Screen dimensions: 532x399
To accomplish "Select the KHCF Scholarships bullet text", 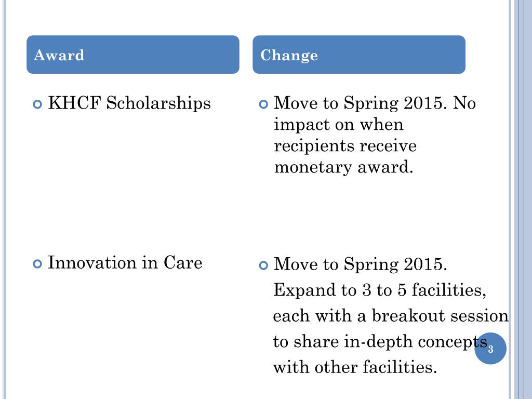I will pos(129,103).
